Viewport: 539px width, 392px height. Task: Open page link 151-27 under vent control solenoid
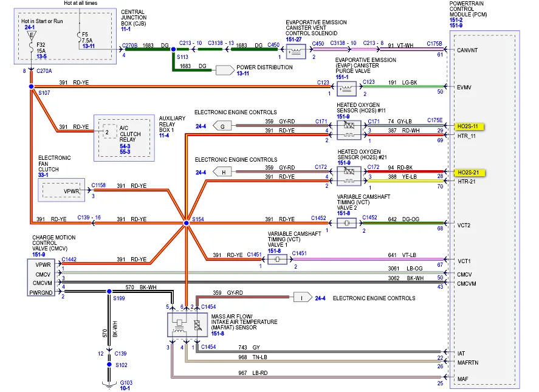coord(294,39)
